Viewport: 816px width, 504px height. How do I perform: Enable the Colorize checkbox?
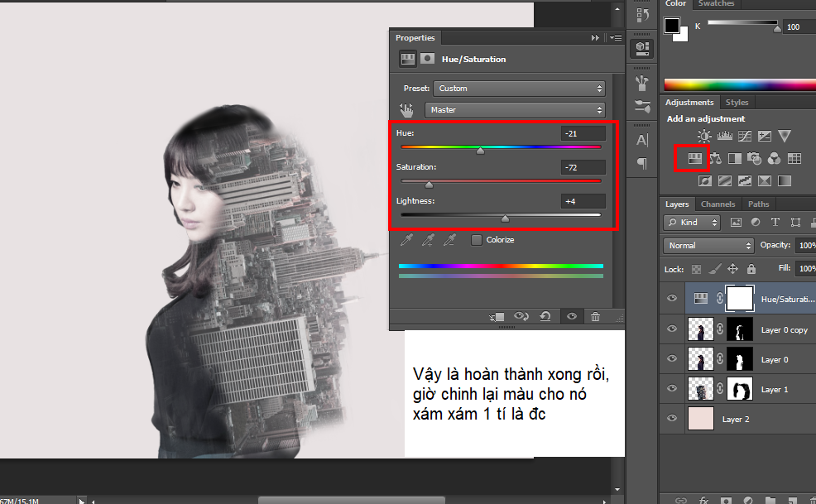[x=477, y=240]
